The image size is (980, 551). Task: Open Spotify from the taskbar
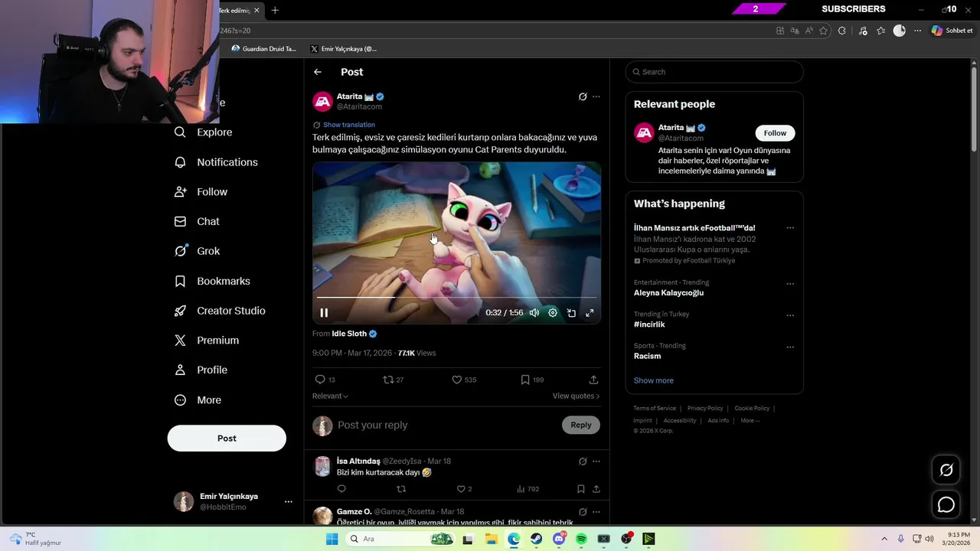tap(581, 539)
